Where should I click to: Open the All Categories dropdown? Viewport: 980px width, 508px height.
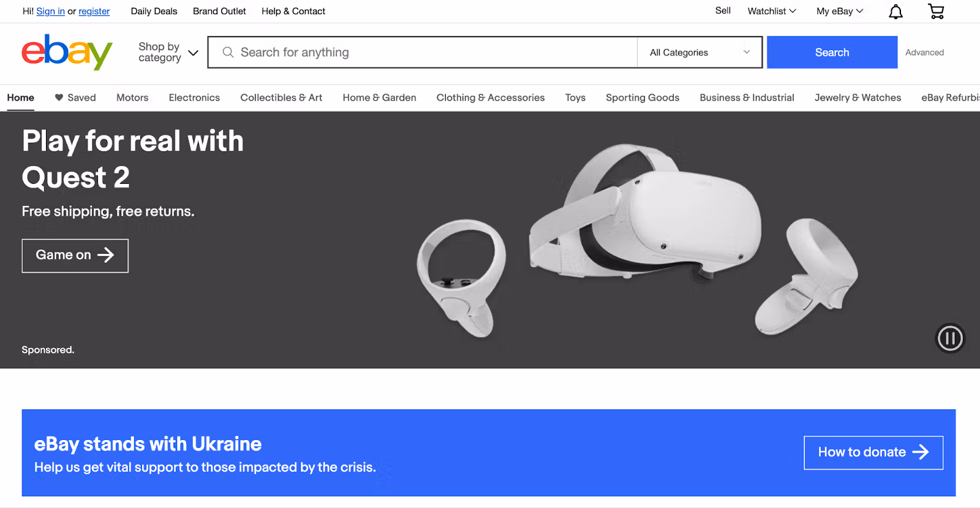point(699,52)
